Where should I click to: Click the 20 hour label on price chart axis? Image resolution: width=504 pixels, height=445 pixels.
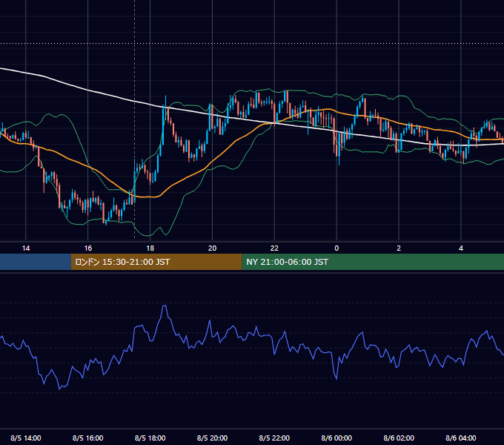[212, 248]
